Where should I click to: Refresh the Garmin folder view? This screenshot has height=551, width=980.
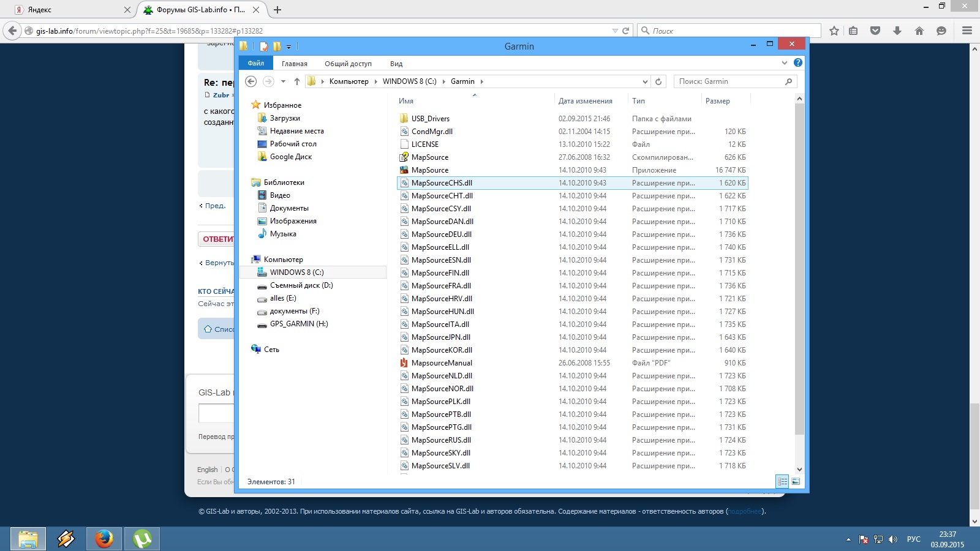(x=658, y=81)
